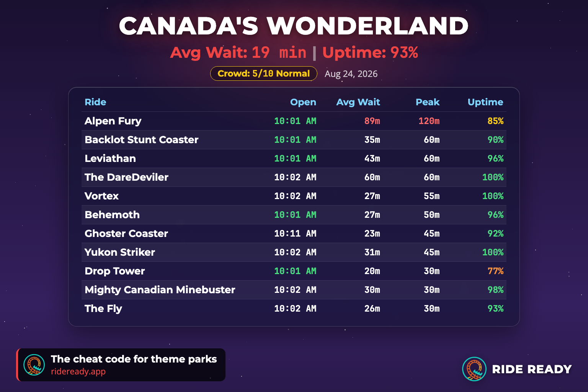This screenshot has height=392, width=588.
Task: Click Alpen Fury's 120m peak value
Action: pos(429,121)
